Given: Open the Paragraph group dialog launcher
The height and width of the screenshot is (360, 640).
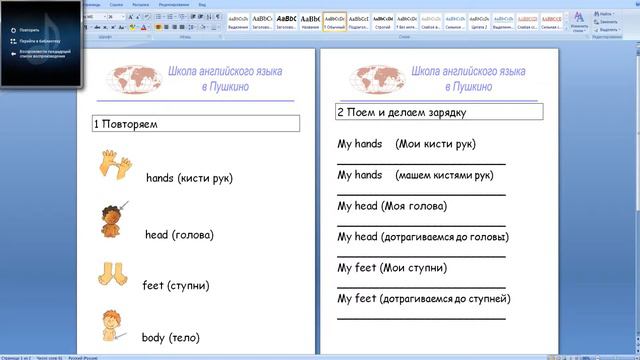Looking at the screenshot, I should click(220, 37).
